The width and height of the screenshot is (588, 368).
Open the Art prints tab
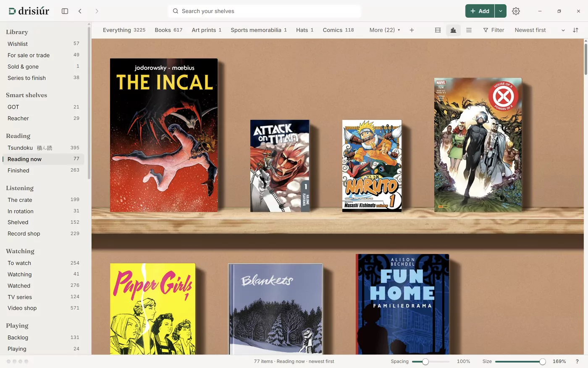pos(206,30)
